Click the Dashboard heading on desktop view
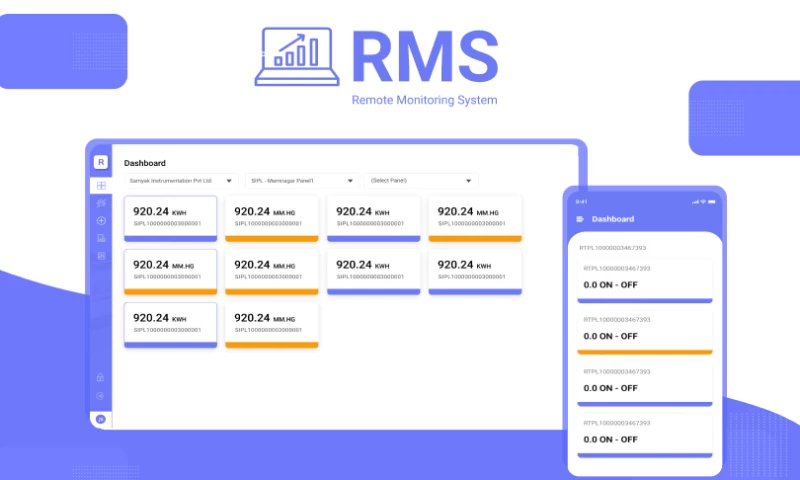 tap(145, 163)
